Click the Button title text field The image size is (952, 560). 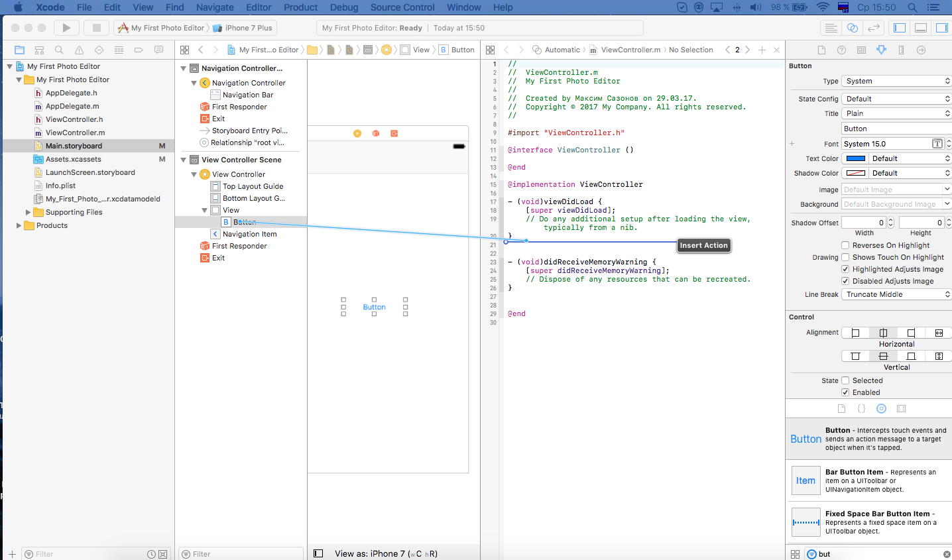pos(896,129)
